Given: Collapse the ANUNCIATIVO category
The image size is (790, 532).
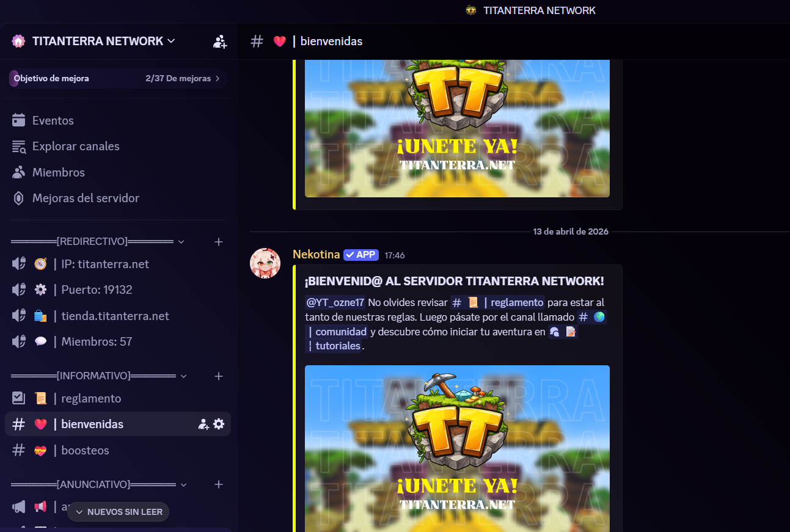Looking at the screenshot, I should [99, 484].
